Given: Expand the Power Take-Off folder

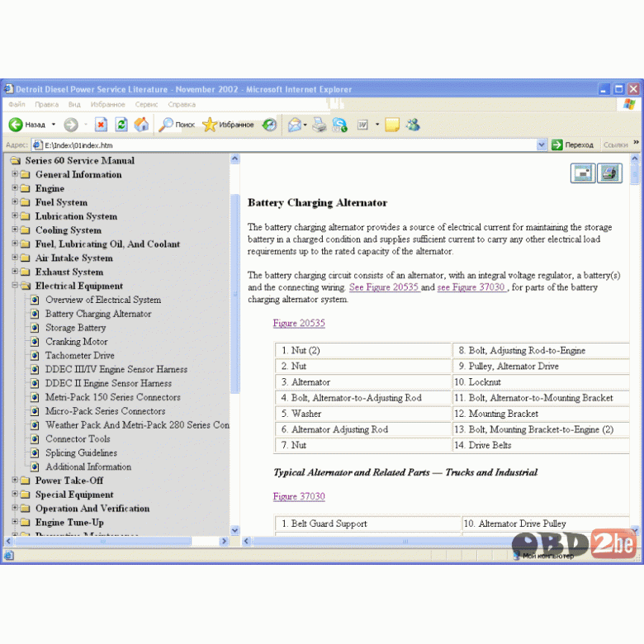Looking at the screenshot, I should point(15,481).
